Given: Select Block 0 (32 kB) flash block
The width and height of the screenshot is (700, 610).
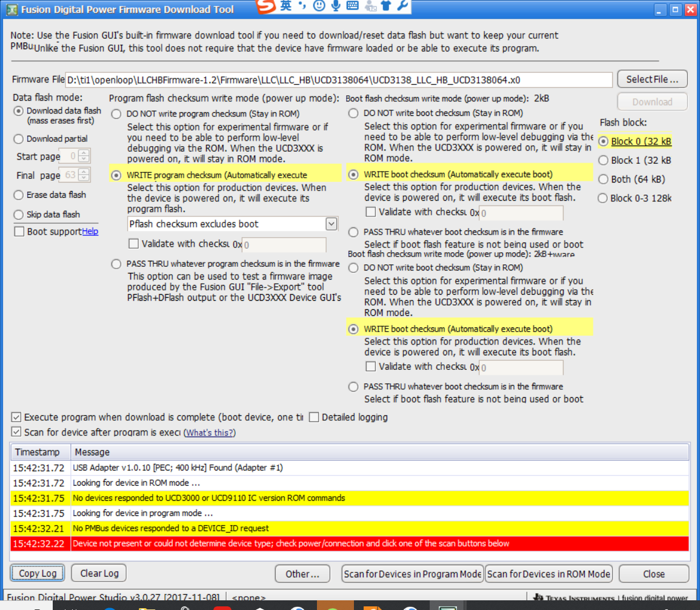Looking at the screenshot, I should coord(603,141).
